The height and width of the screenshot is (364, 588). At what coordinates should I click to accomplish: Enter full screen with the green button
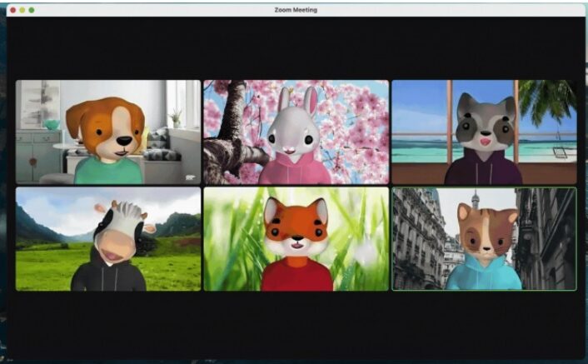coord(32,10)
